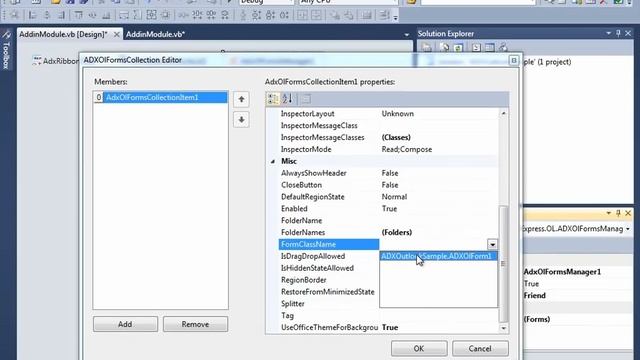Screen dimensions: 640x360
Task: Click Align Tops icon in layout toolbar
Action: [x=78, y=15]
